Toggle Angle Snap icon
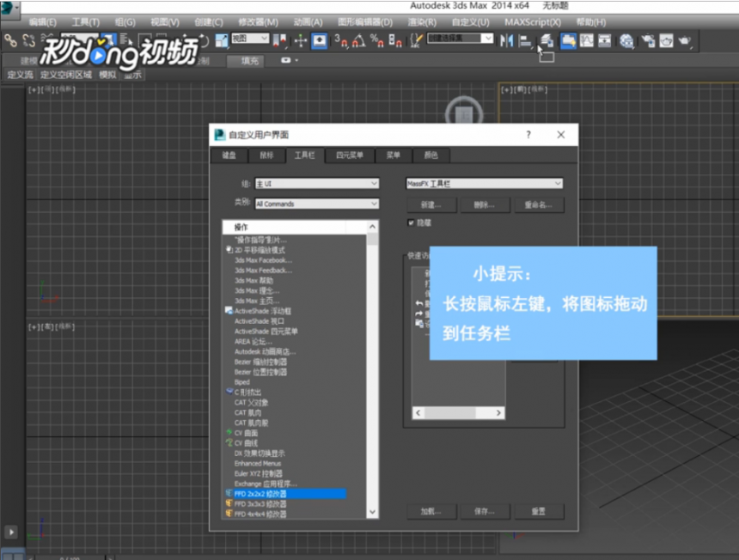Viewport: 739px width, 560px height. pyautogui.click(x=358, y=41)
